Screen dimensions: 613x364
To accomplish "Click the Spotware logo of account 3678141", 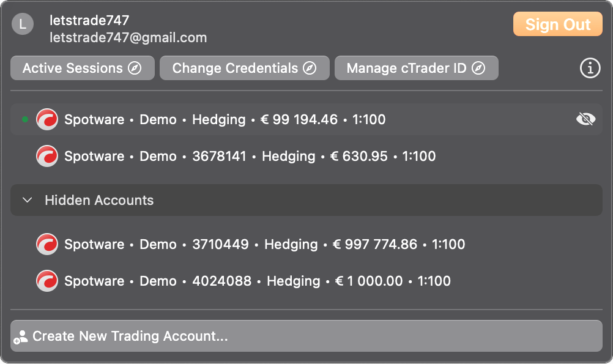I will pos(47,156).
